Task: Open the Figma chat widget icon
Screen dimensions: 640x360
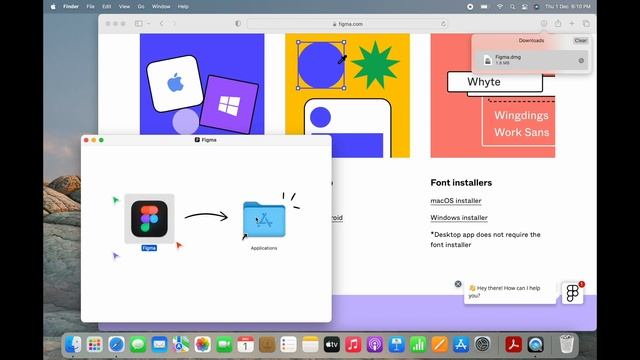Action: tap(572, 293)
